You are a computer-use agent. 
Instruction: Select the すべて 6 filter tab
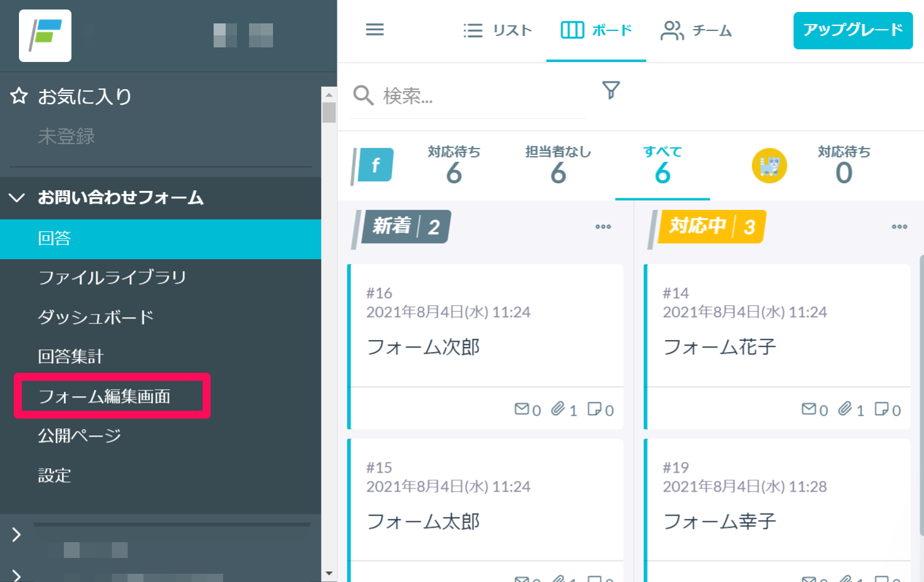662,166
